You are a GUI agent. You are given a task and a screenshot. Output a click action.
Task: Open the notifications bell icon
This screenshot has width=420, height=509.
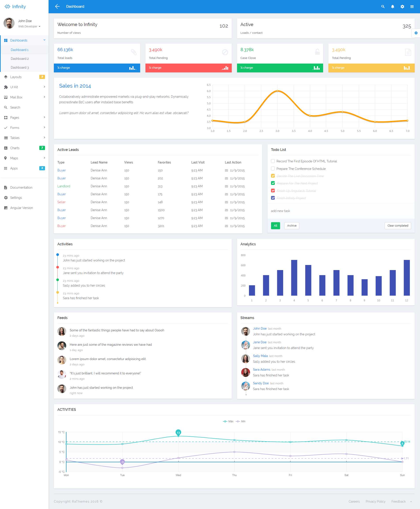click(392, 7)
